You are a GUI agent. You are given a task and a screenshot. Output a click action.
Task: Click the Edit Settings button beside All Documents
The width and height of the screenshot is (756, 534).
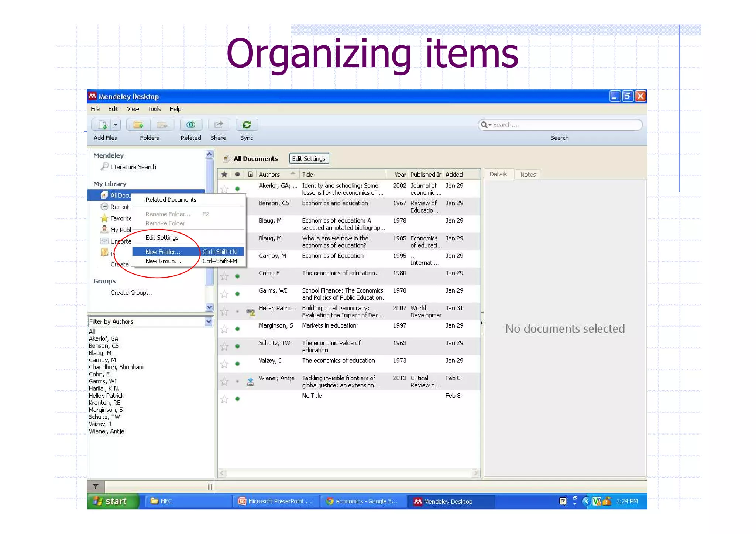click(309, 159)
